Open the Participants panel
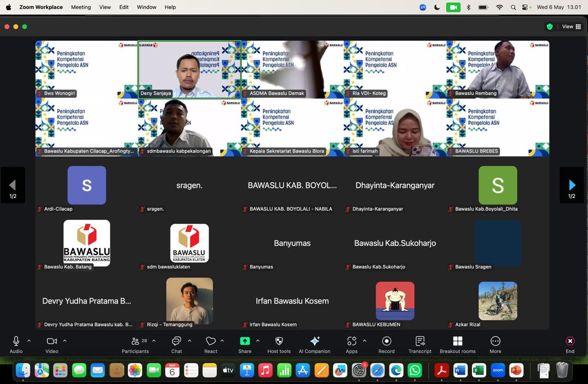The image size is (588, 384). click(x=135, y=344)
